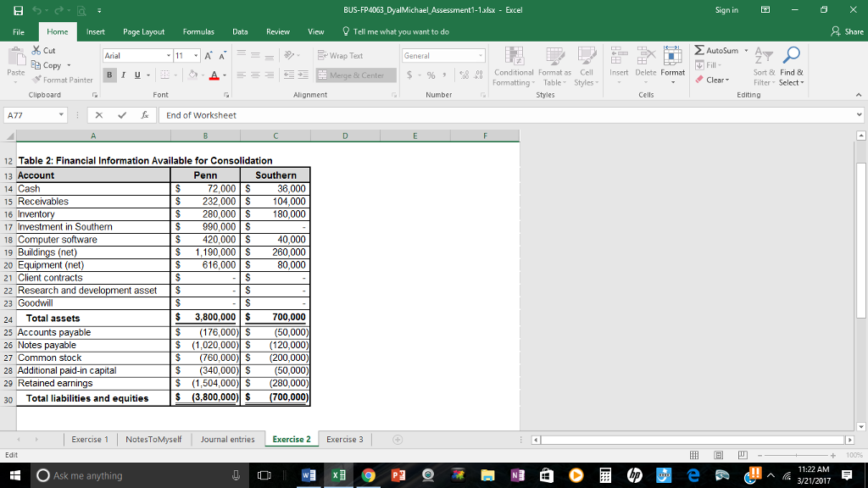Decrease font size with the small A
The image size is (868, 488).
pos(223,55)
